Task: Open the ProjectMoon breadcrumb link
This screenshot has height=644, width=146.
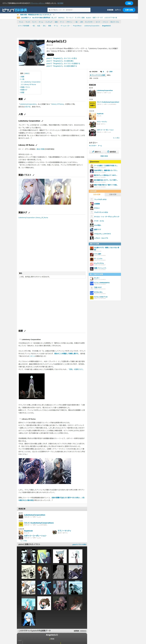Action: tap(77, 26)
